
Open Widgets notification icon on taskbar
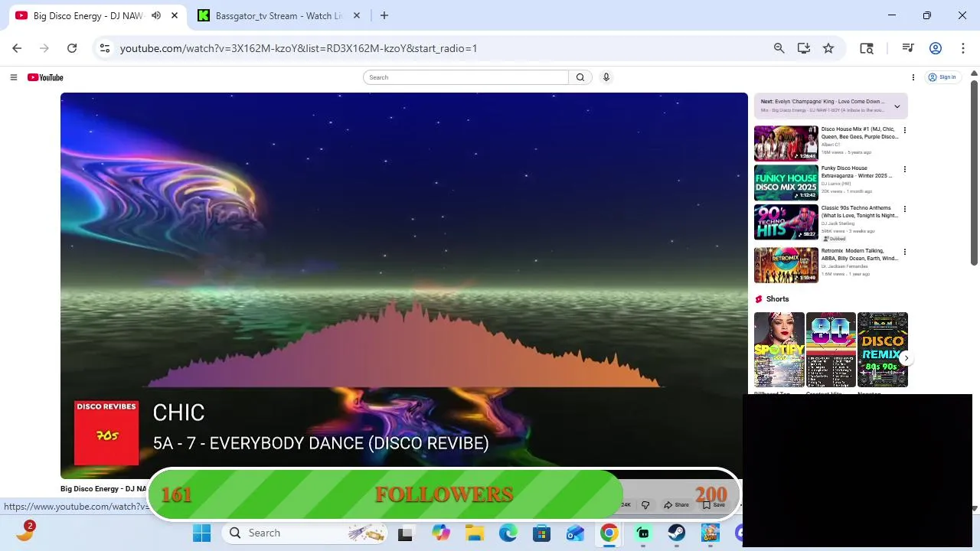click(25, 532)
